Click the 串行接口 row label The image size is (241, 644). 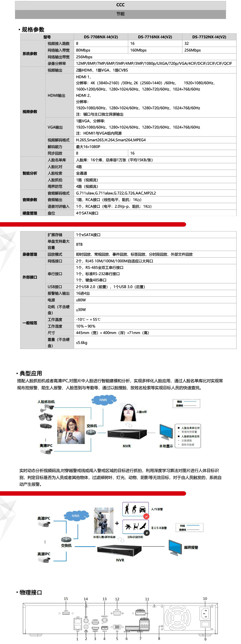55,274
